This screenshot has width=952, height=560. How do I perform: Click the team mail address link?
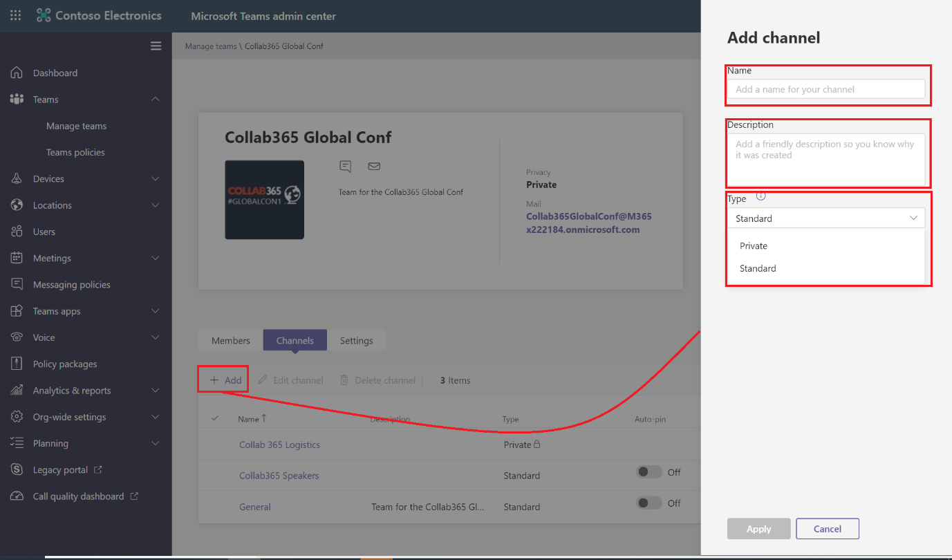pos(589,223)
